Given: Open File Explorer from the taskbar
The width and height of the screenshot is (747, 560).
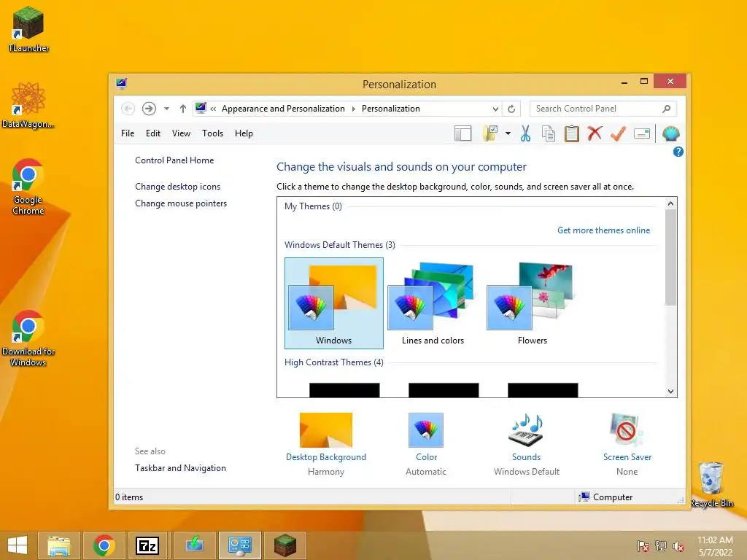Looking at the screenshot, I should (59, 545).
